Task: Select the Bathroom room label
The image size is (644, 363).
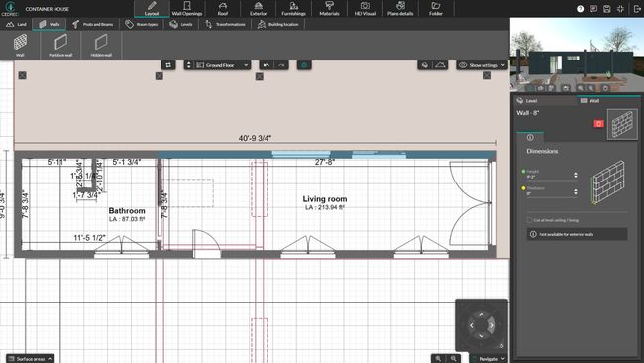Action: pos(127,210)
